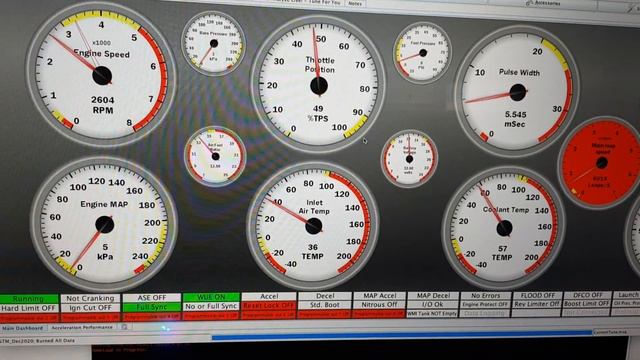The width and height of the screenshot is (640, 360).
Task: Switch to the Main Dashboard tab
Action: [23, 328]
